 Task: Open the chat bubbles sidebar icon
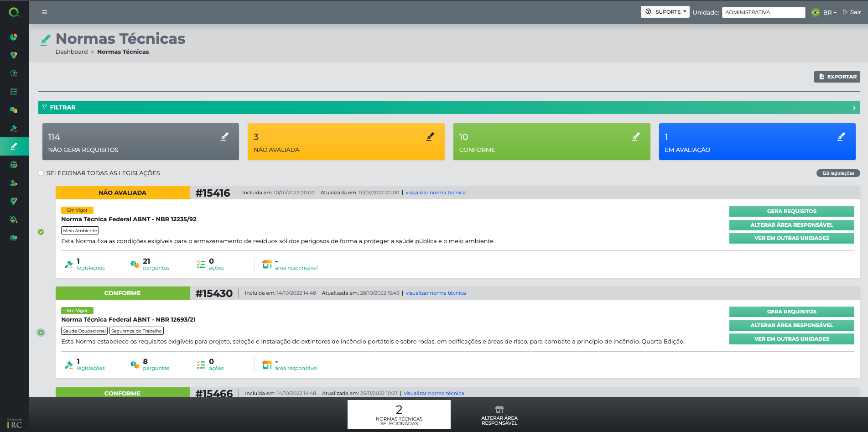[14, 110]
